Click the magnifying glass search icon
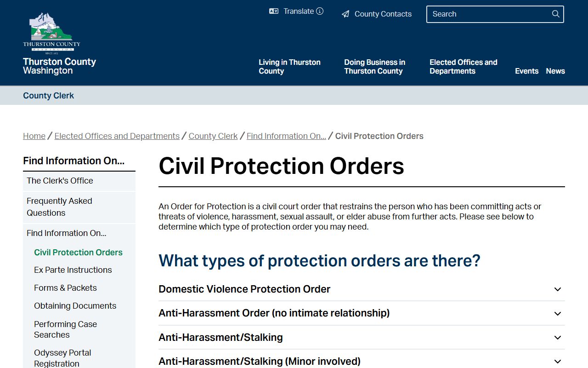The width and height of the screenshot is (588, 368). 556,14
